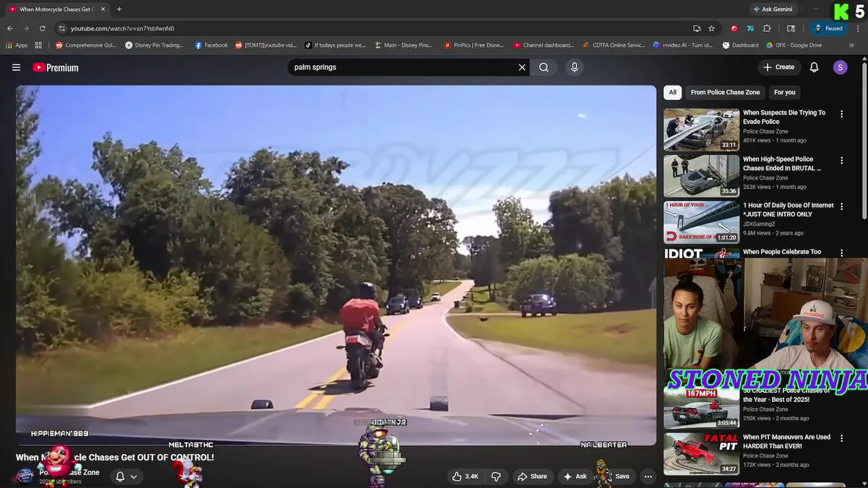
Task: Toggle channel notification bell subscription dropdown
Action: coord(126,476)
